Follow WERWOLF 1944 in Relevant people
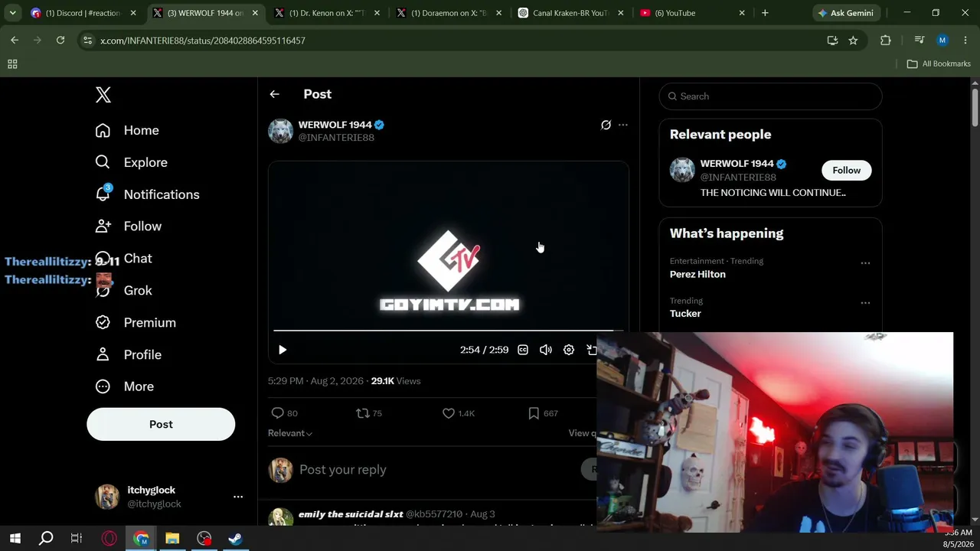The height and width of the screenshot is (551, 980). pos(847,170)
